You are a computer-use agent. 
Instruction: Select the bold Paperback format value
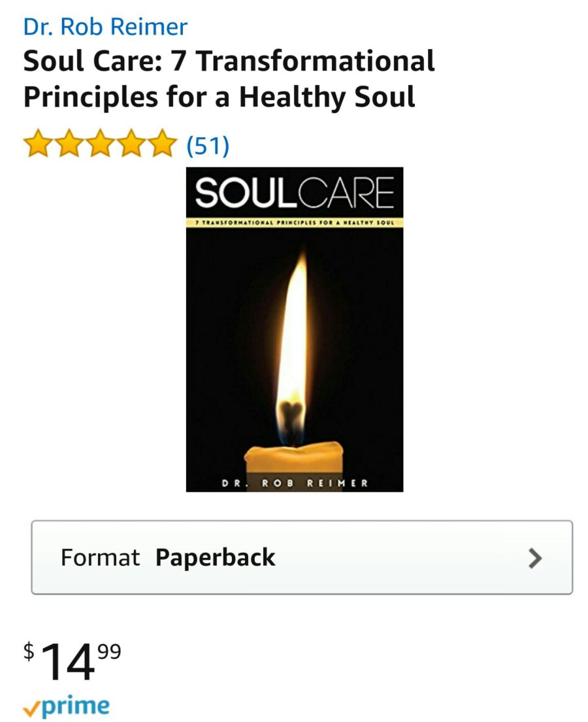click(215, 558)
